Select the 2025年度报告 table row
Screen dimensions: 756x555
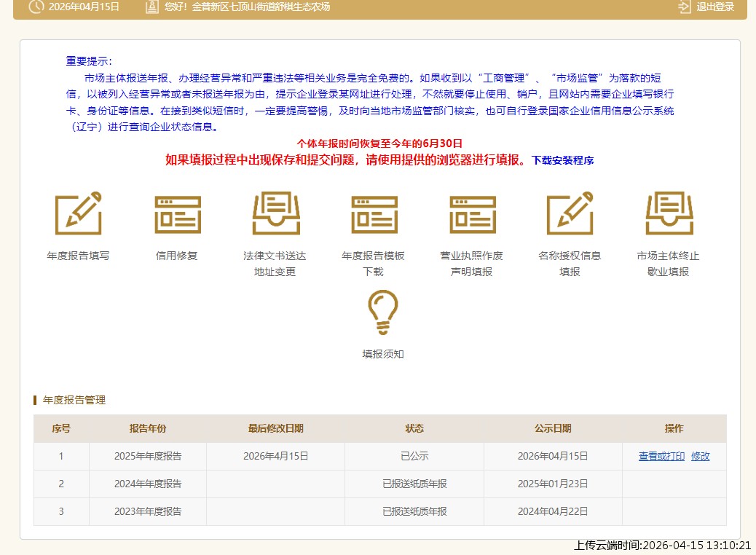tap(148, 457)
